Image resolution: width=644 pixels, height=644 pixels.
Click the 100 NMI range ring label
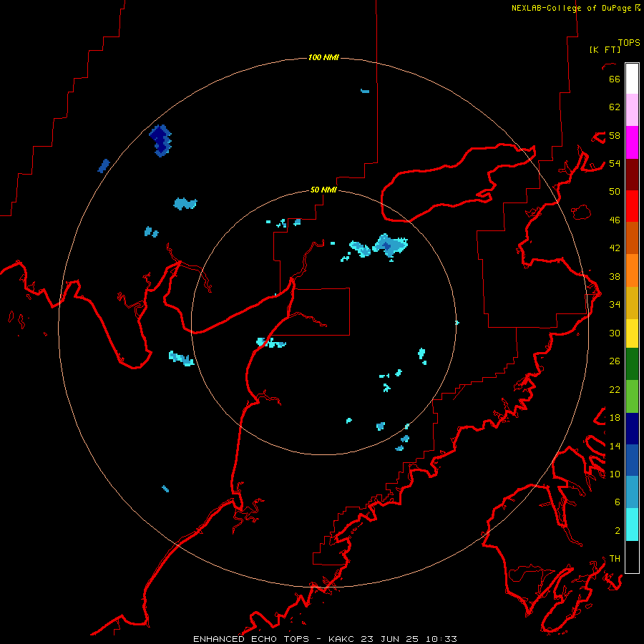tap(323, 57)
